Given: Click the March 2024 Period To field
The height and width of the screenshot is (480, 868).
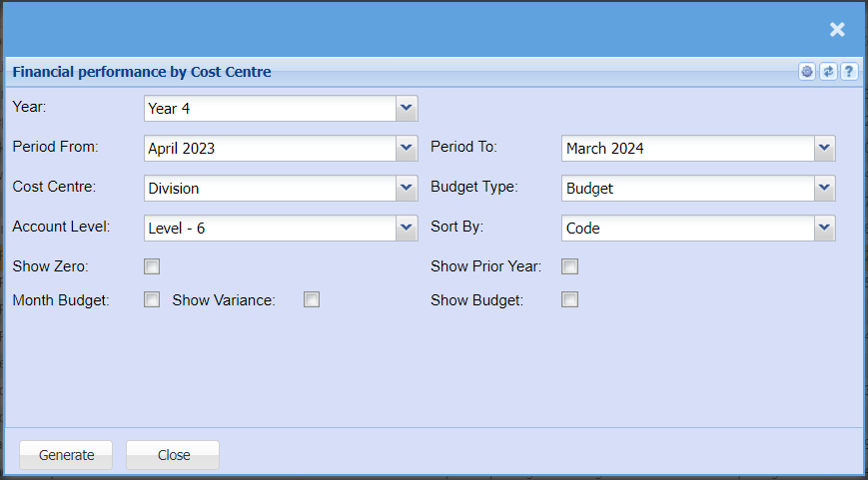Looking at the screenshot, I should tap(687, 148).
